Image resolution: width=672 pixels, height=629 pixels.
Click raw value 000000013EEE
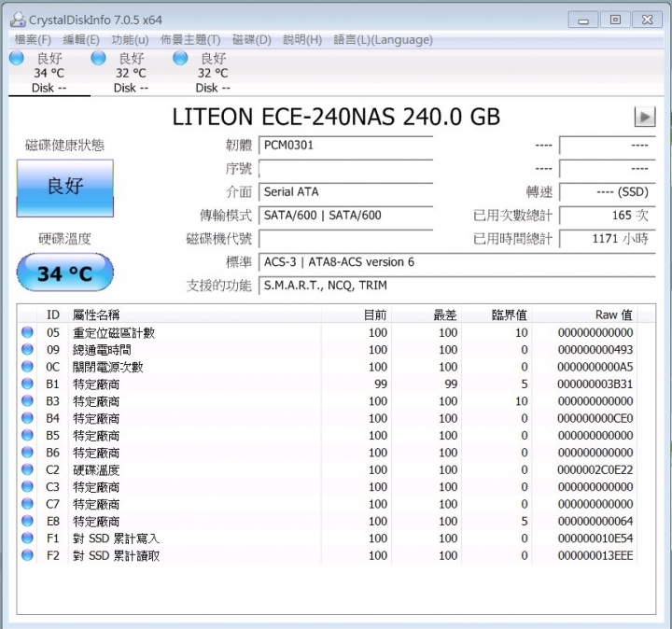595,555
